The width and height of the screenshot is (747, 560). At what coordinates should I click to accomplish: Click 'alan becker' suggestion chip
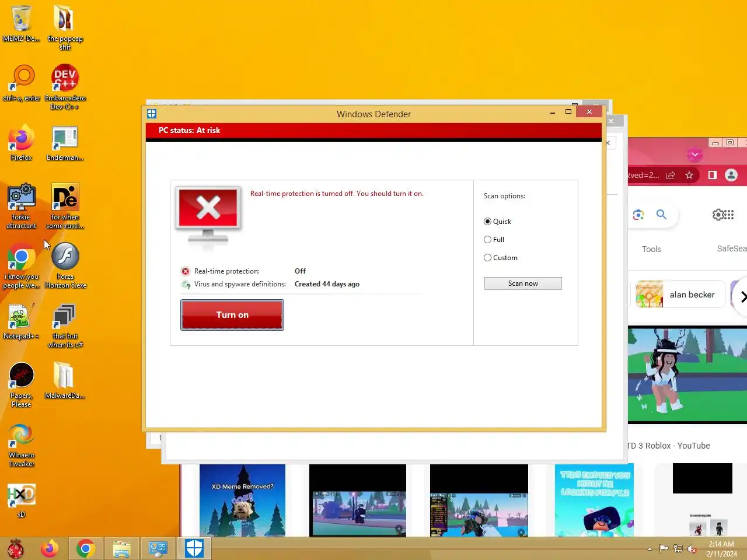coord(680,295)
